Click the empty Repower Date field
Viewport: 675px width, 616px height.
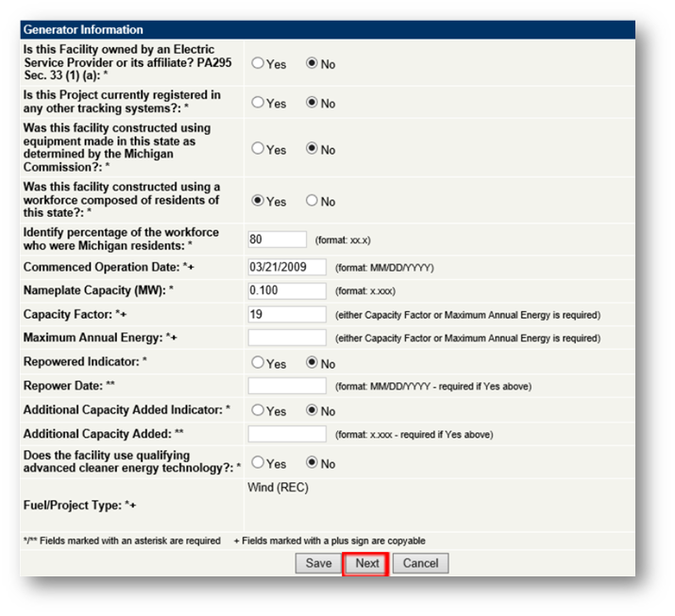[287, 386]
